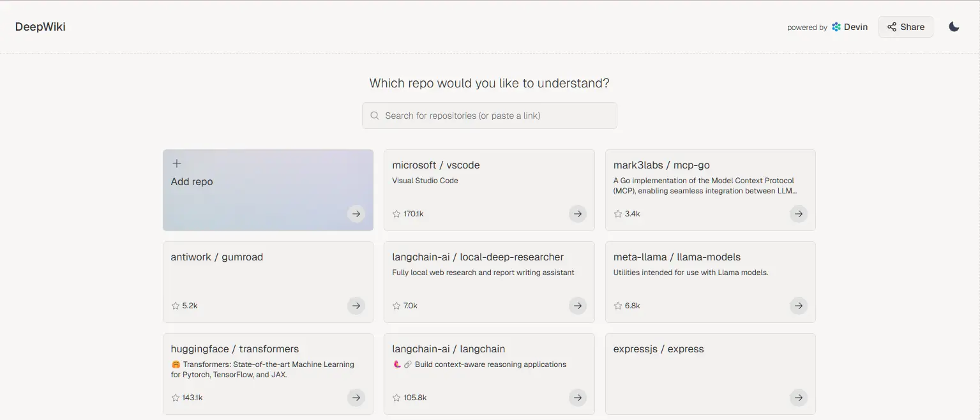Screen dimensions: 980x420
Task: Open expressjs / express card arrow
Action: (x=799, y=398)
